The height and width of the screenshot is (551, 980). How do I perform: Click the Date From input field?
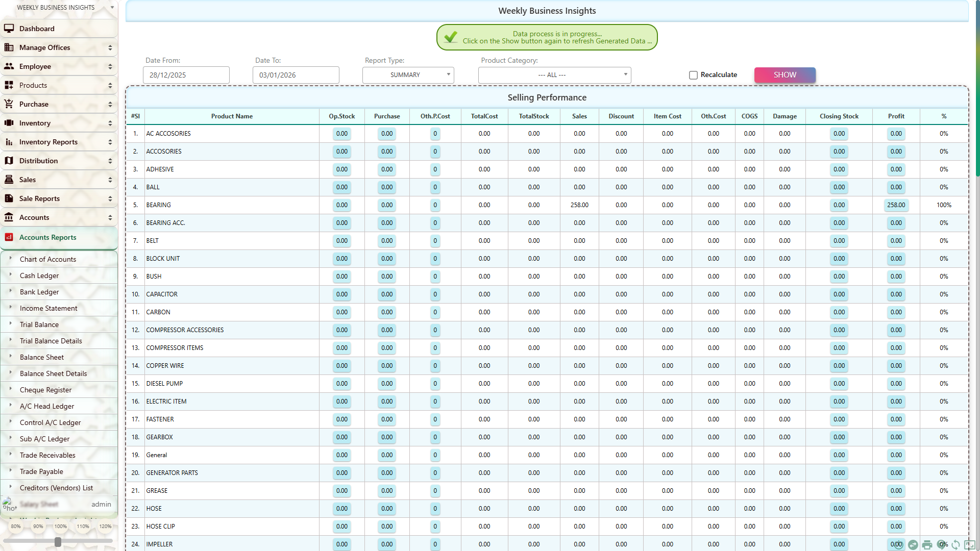(x=186, y=75)
